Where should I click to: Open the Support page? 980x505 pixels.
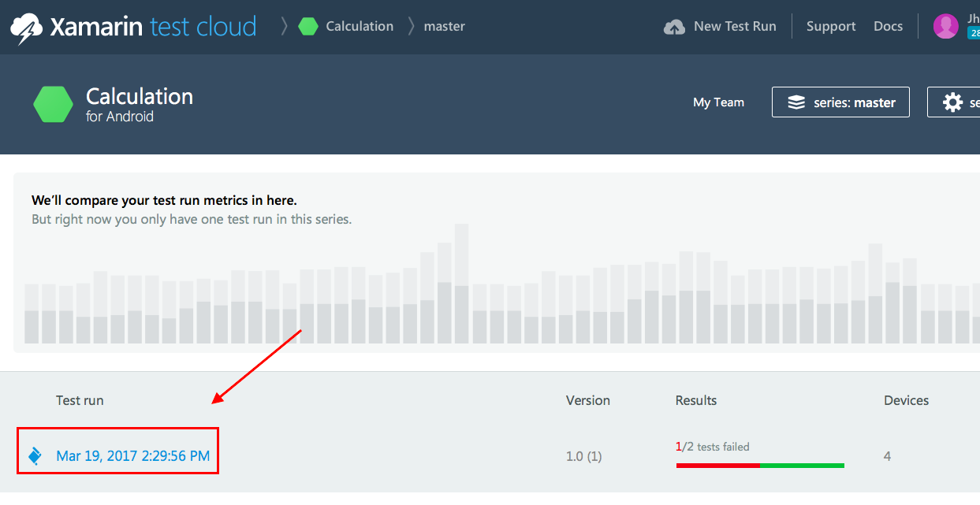coord(831,27)
